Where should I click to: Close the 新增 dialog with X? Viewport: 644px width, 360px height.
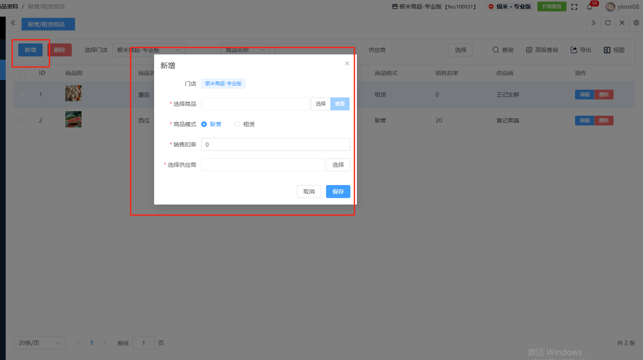click(347, 63)
